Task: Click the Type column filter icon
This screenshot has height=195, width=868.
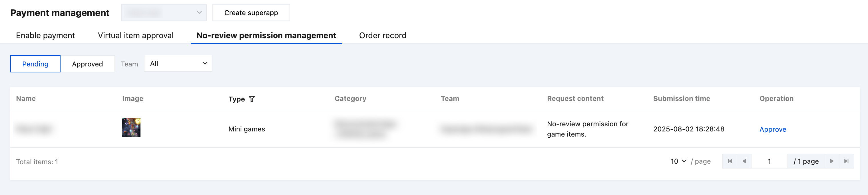Action: [252, 99]
